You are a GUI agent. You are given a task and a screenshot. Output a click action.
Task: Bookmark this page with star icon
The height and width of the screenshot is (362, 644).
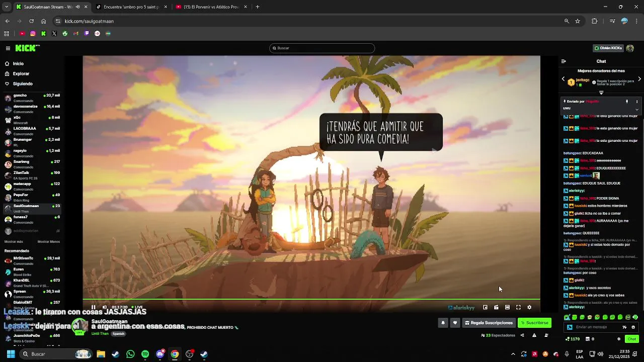point(578,21)
